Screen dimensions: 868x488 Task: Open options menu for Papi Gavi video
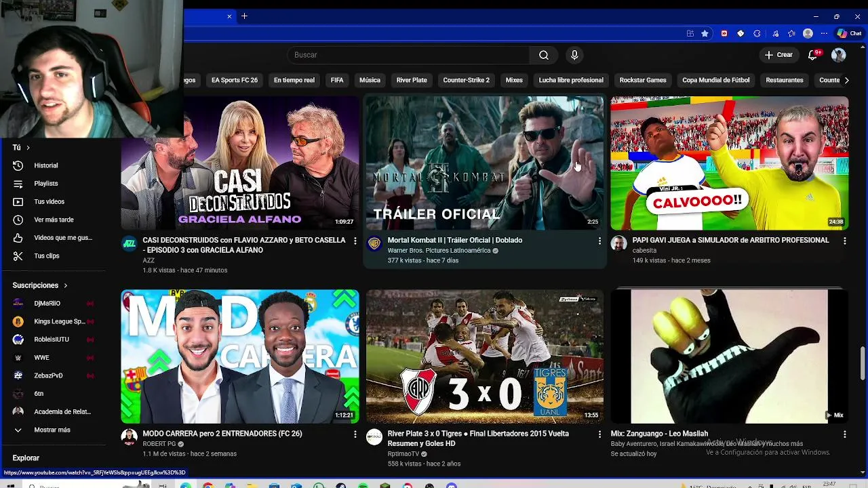click(844, 241)
